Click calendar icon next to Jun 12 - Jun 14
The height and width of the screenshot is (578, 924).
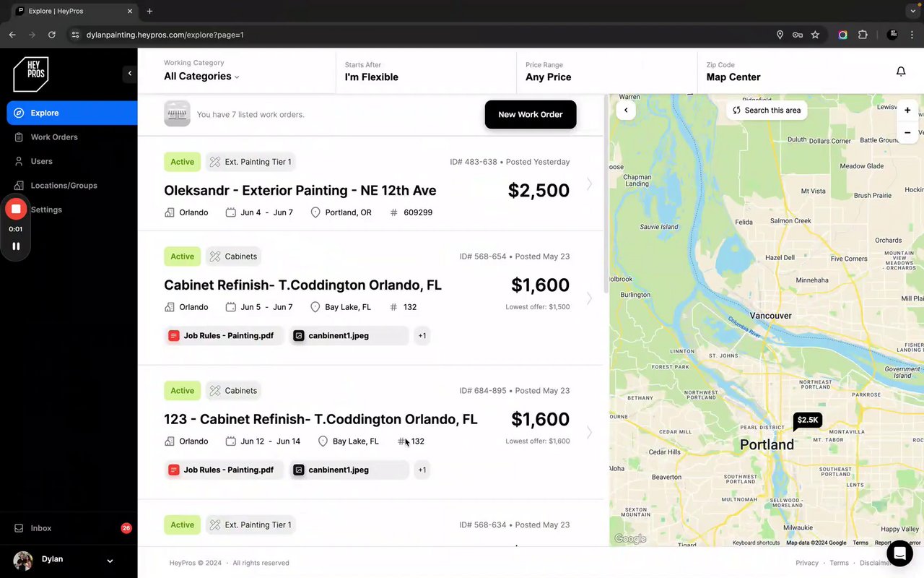coord(231,441)
